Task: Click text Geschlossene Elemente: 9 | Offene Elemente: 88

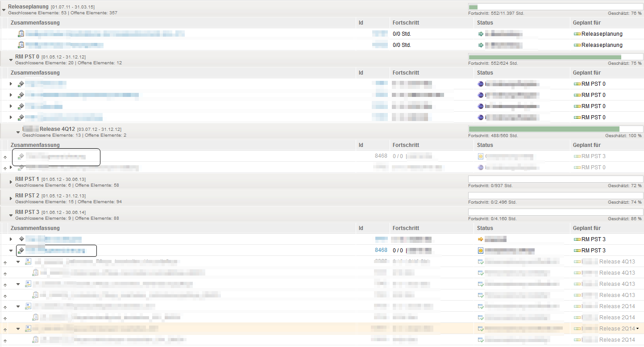Action: click(67, 219)
